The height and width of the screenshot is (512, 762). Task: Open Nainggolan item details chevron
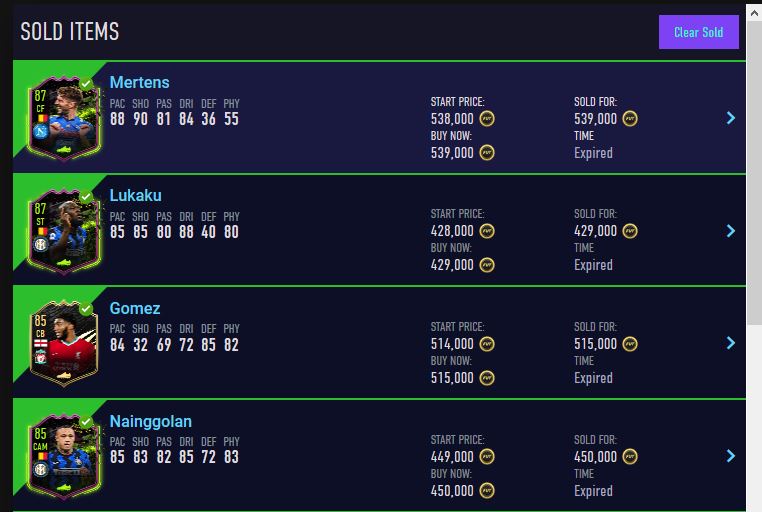[x=731, y=456]
